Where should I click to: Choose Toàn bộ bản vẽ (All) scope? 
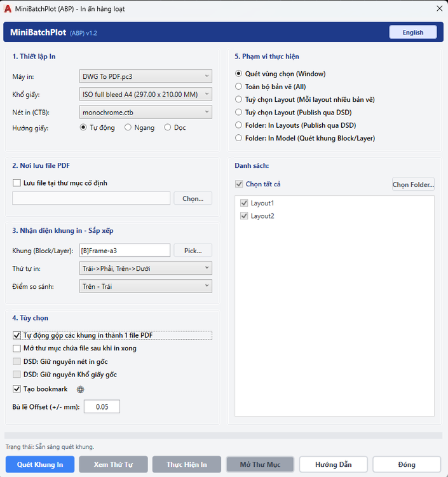tap(238, 86)
